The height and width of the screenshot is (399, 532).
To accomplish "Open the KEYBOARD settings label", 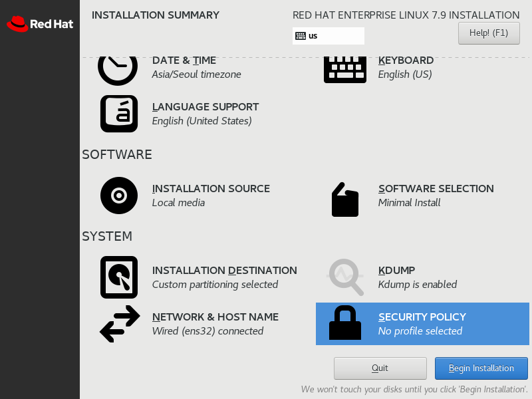I will [x=406, y=61].
